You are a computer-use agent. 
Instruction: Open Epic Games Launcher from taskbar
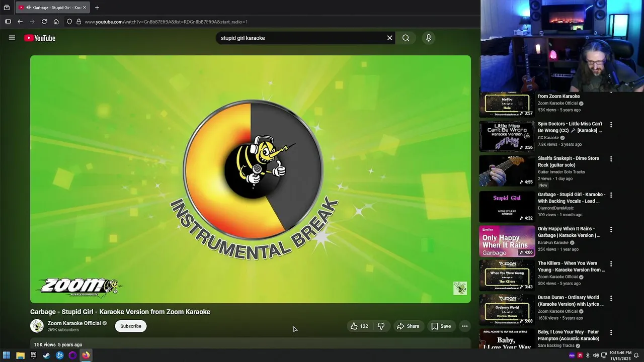pyautogui.click(x=33, y=355)
